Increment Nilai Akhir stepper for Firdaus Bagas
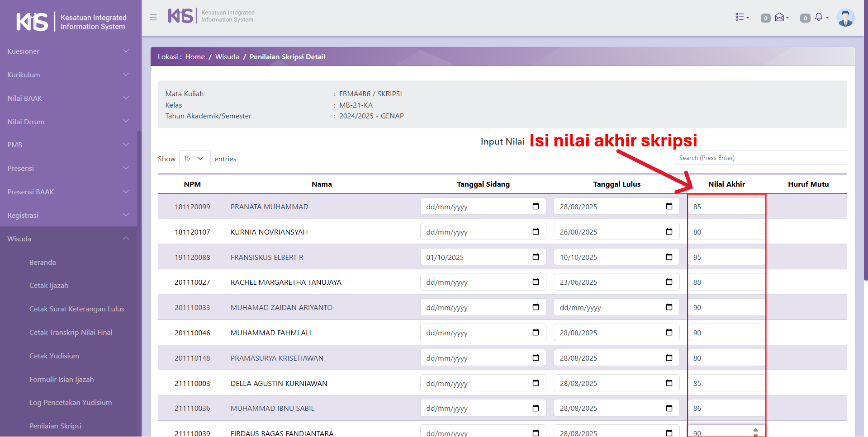Viewport: 868px width, 437px height. pos(755,430)
